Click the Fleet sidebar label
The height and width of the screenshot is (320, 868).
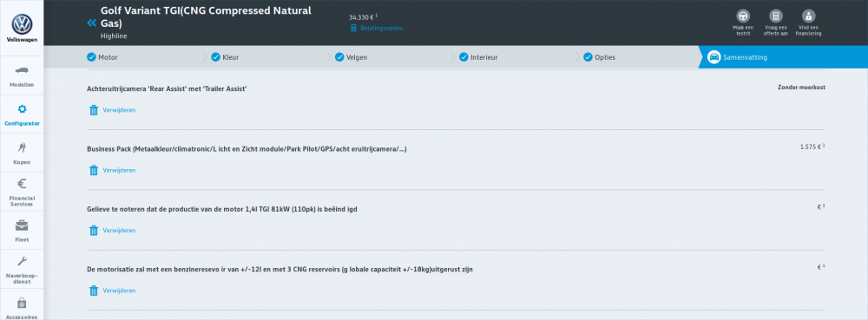coord(23,240)
